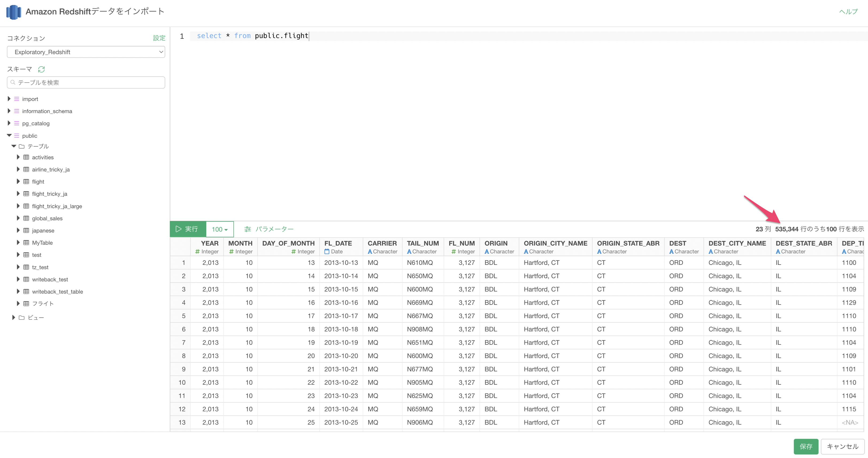868x458 pixels.
Task: Expand the information_schema node
Action: pyautogui.click(x=9, y=111)
